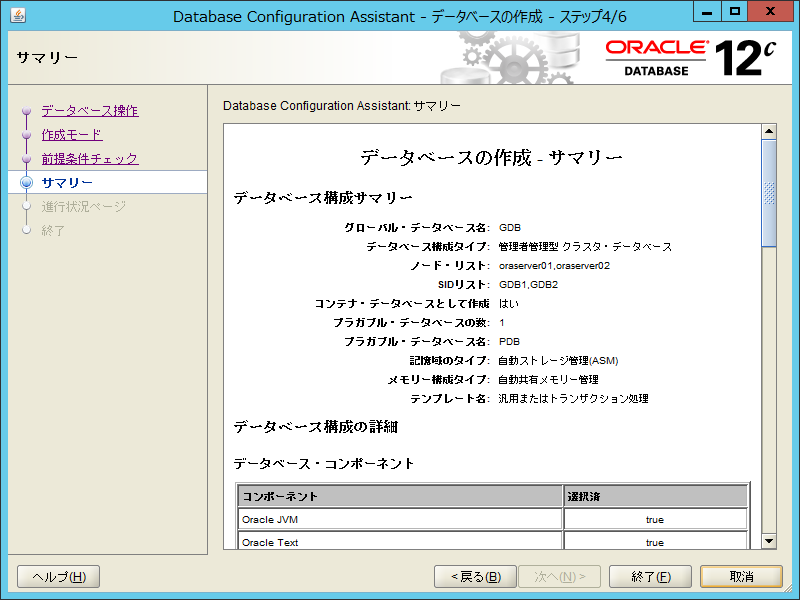Open the データベース操作 step link
800x600 pixels.
pyautogui.click(x=90, y=111)
